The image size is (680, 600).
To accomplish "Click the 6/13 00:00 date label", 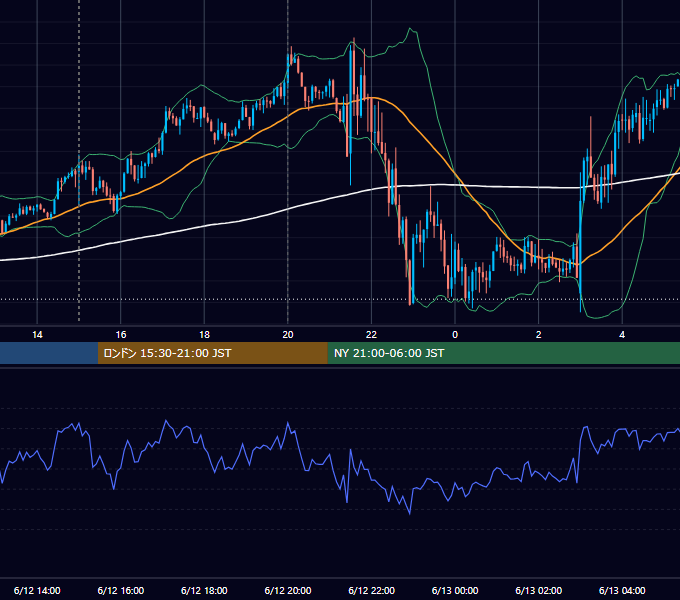I will [455, 590].
